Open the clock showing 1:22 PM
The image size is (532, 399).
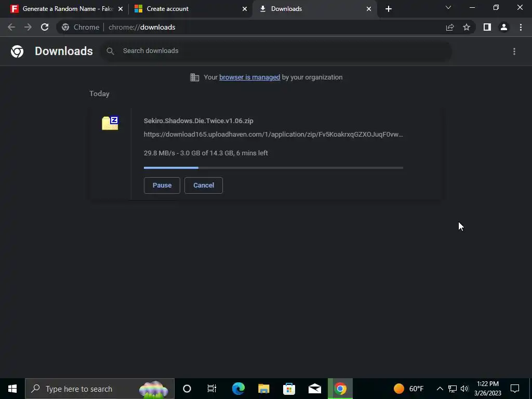pos(488,389)
